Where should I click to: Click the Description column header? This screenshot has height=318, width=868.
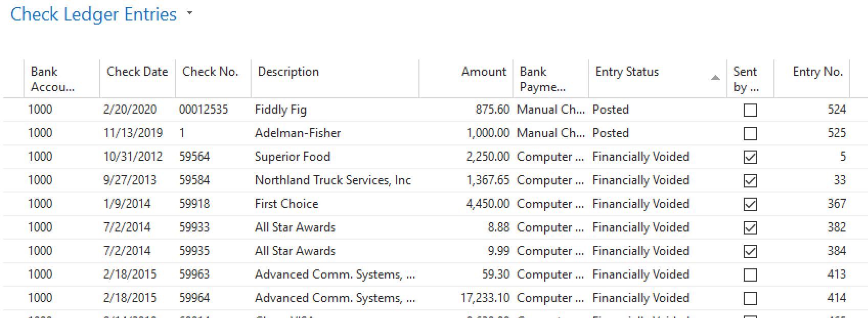tap(288, 72)
